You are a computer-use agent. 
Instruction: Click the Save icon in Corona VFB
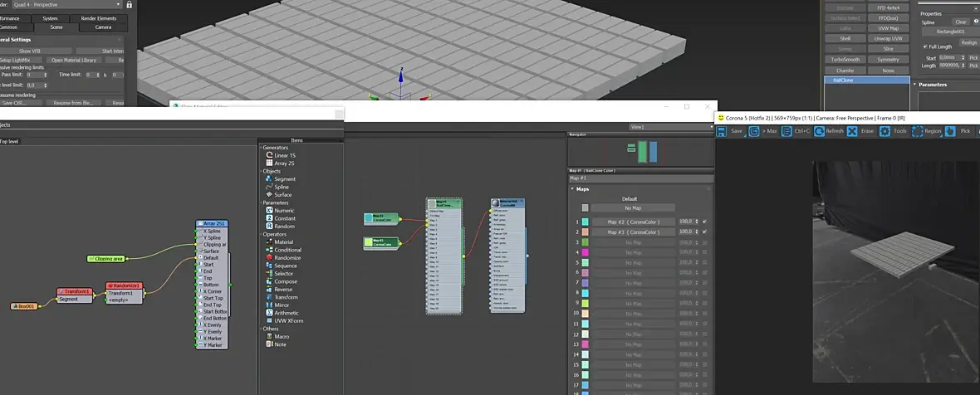(721, 131)
